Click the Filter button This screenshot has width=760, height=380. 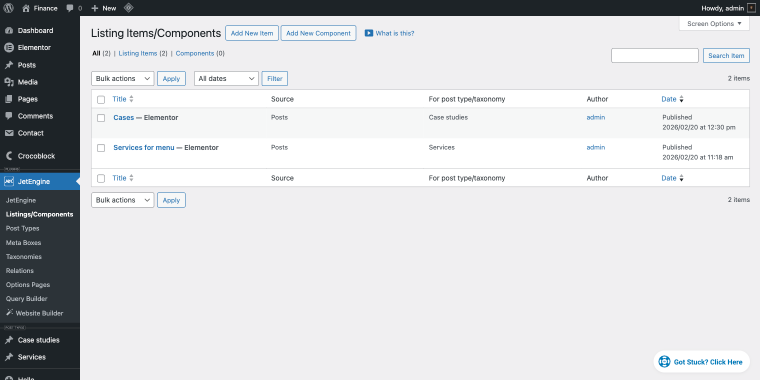coord(275,79)
